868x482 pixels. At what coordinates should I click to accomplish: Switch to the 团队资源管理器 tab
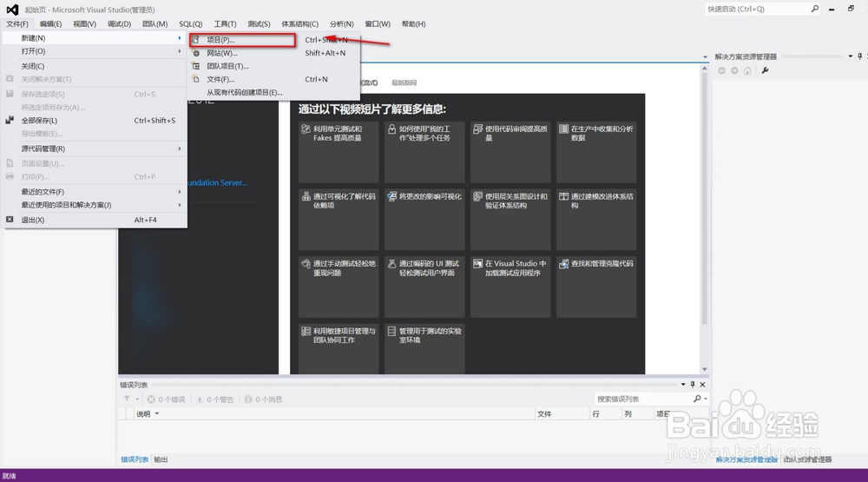807,459
